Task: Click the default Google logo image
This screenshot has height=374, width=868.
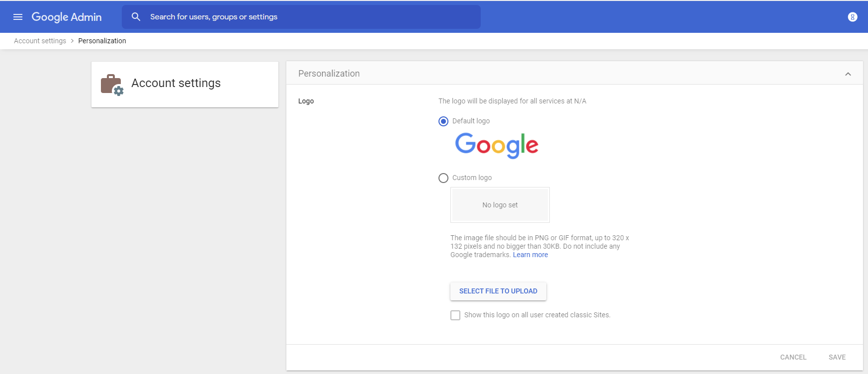Action: [497, 145]
